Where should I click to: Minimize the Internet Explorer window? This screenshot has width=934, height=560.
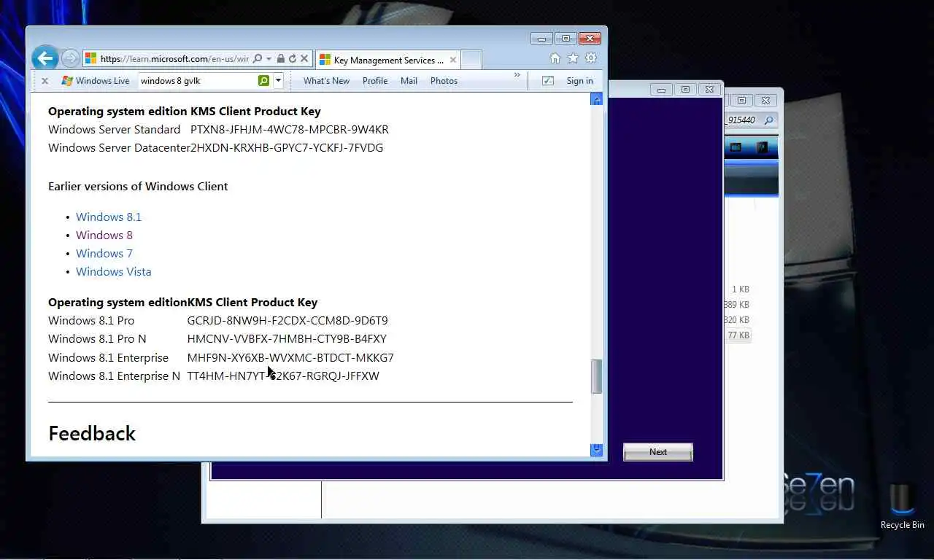coord(541,38)
